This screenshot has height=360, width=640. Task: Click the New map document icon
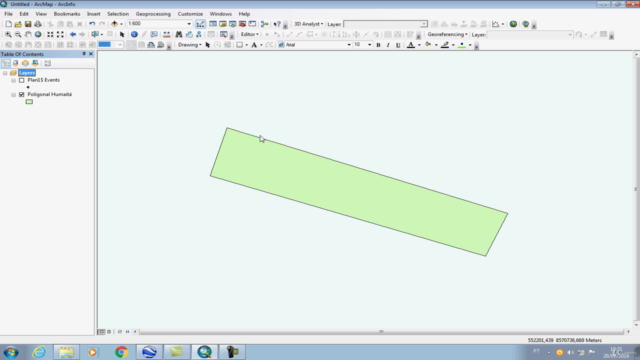tap(8, 24)
